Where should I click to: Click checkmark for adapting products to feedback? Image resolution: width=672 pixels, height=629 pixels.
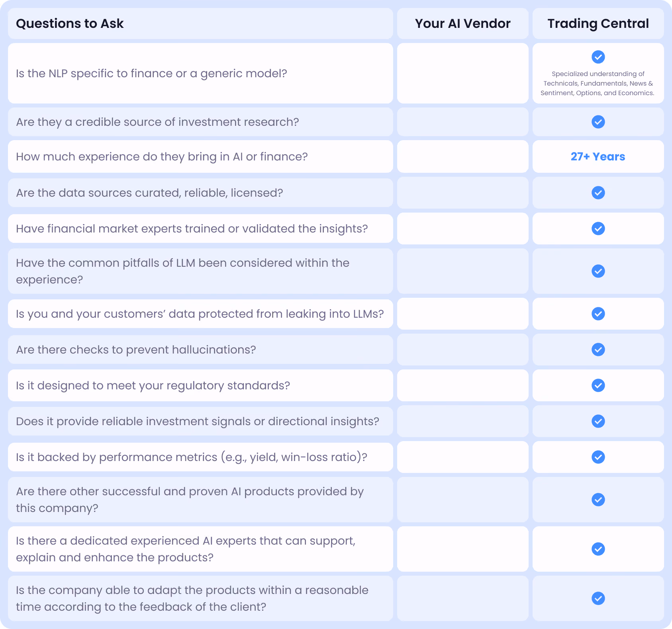click(598, 598)
